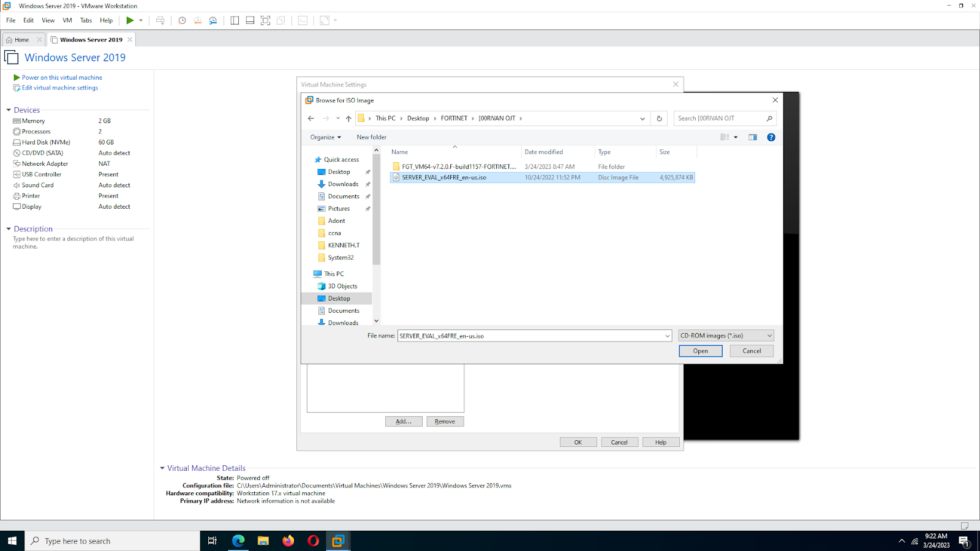
Task: Open the Help menu in VMware
Action: coord(106,20)
